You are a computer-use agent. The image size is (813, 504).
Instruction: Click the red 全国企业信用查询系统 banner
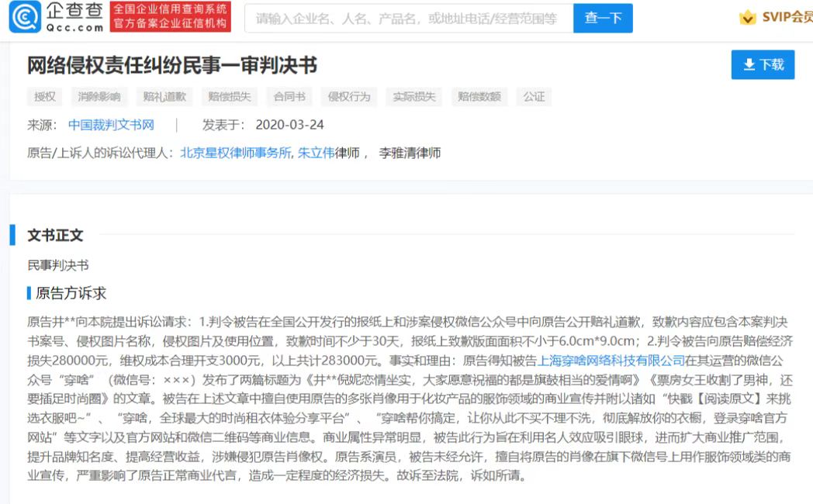(x=170, y=16)
